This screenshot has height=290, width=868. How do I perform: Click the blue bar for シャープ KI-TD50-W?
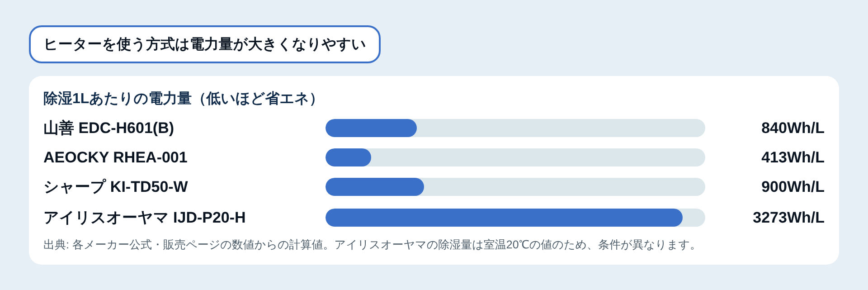375,187
